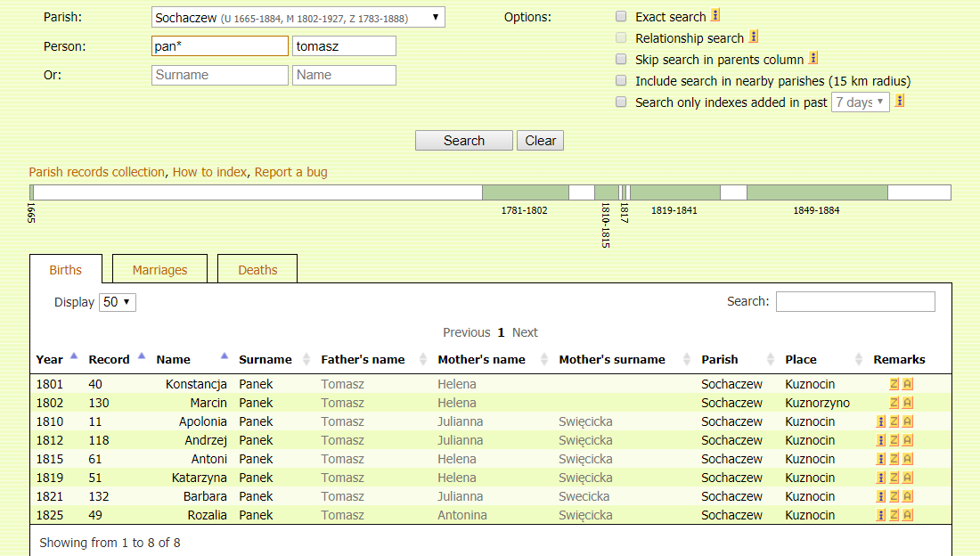The height and width of the screenshot is (556, 980).
Task: Click the Z icon in Konstancja's 1801 row
Action: tap(894, 385)
